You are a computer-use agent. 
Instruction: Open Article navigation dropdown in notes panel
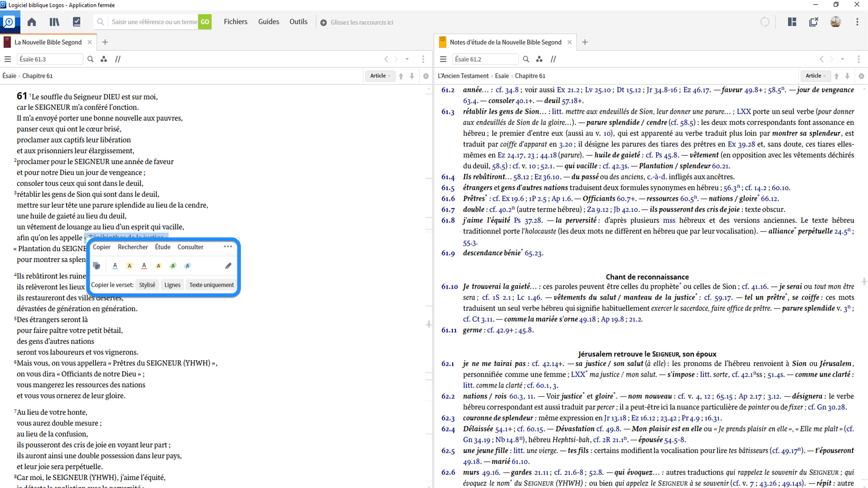(x=815, y=76)
